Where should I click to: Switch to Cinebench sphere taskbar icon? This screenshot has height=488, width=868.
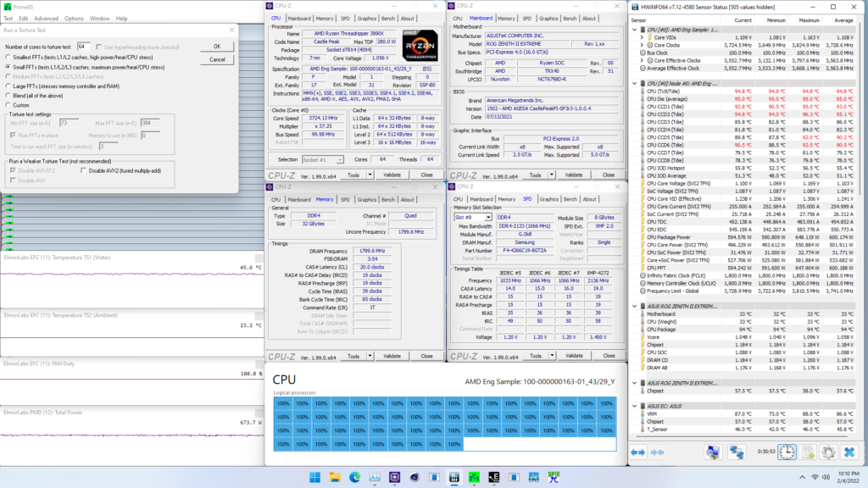tap(415, 477)
